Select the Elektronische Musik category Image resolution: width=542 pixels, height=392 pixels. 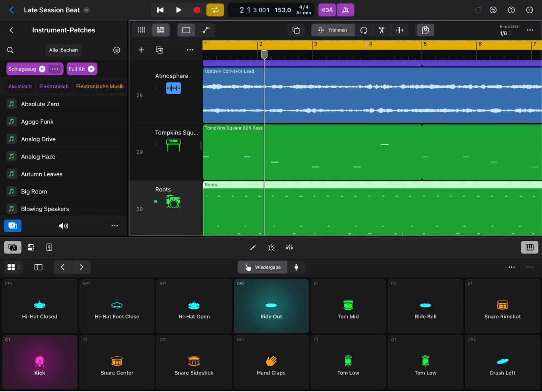pyautogui.click(x=100, y=86)
